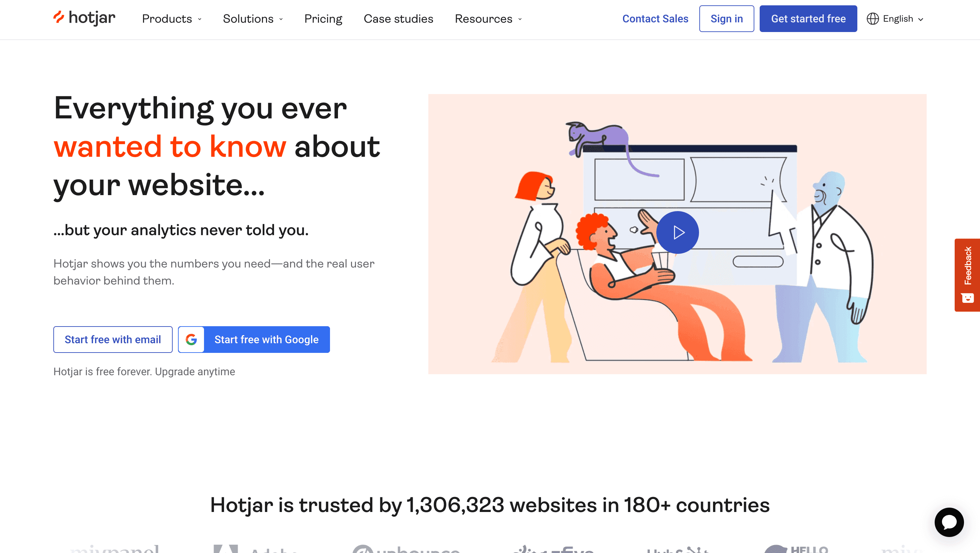The width and height of the screenshot is (980, 553).
Task: Click Start free with Google
Action: 254,340
